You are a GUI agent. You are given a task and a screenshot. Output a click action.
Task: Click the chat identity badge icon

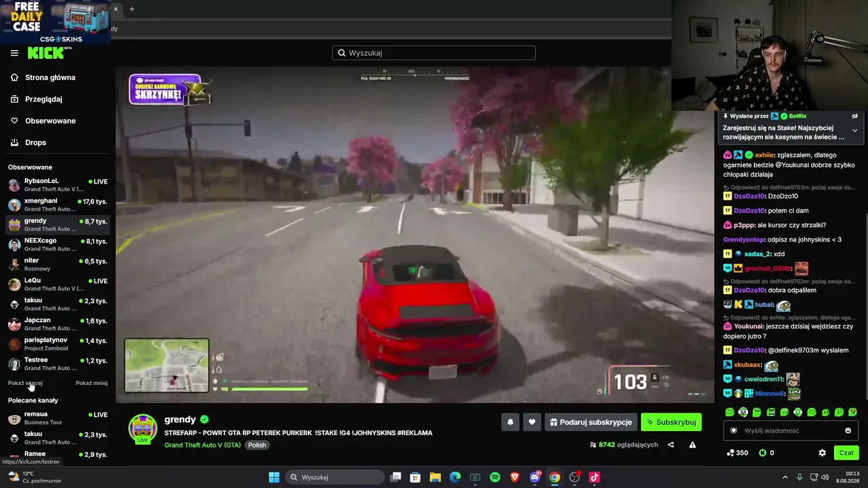(x=733, y=430)
